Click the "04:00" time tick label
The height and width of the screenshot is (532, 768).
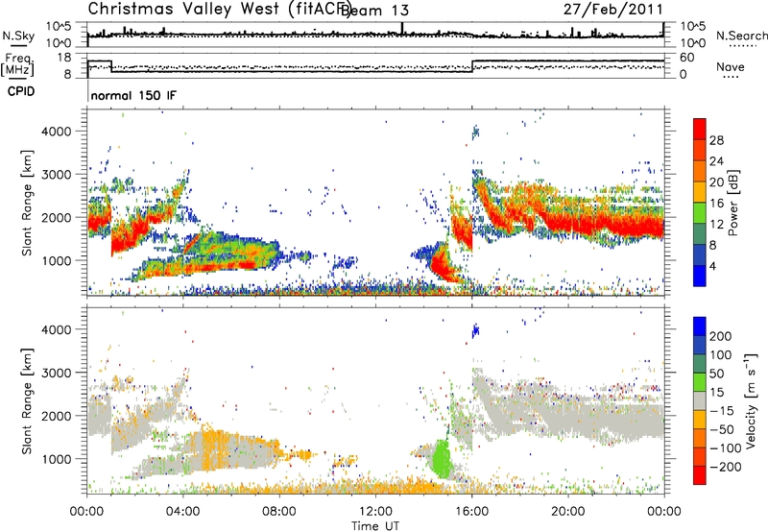coord(182,512)
